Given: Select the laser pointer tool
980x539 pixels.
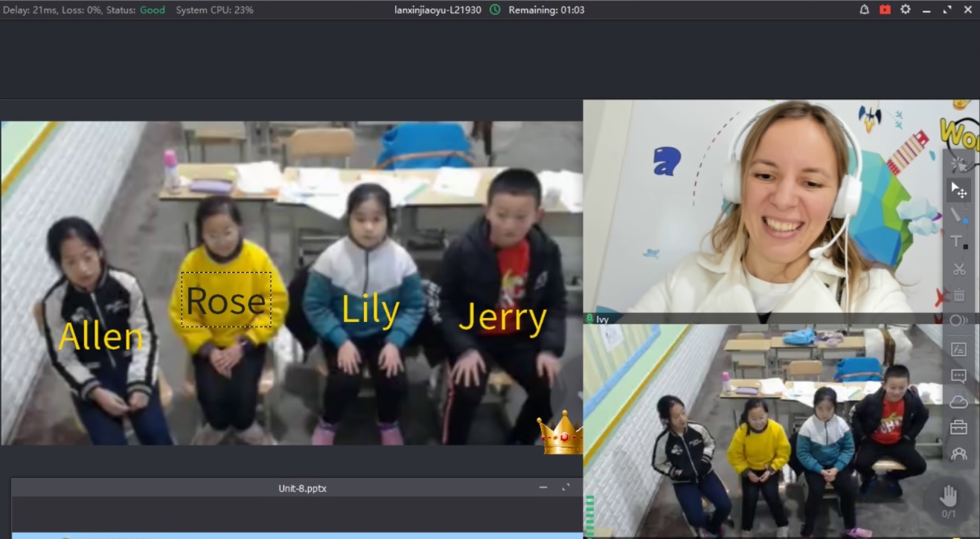Looking at the screenshot, I should (958, 164).
